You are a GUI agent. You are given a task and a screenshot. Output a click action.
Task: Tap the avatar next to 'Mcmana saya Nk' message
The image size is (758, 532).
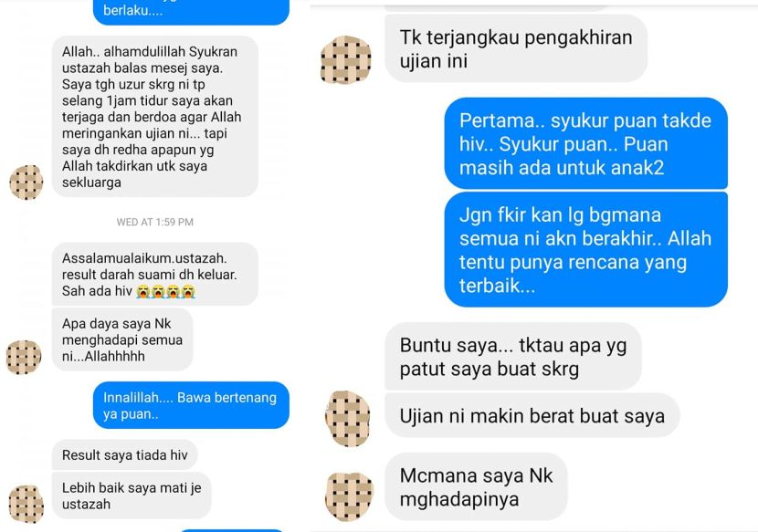click(x=350, y=496)
